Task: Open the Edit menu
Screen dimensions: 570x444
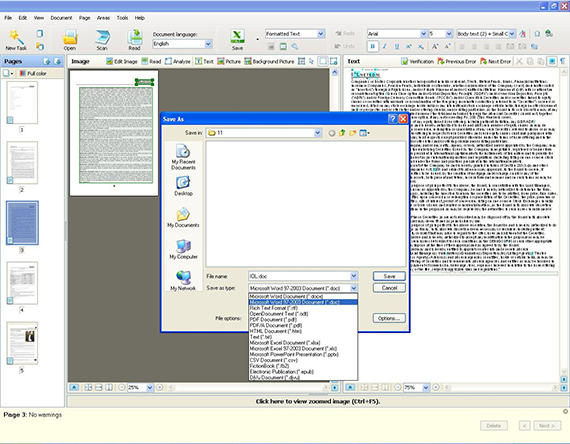Action: [23, 18]
